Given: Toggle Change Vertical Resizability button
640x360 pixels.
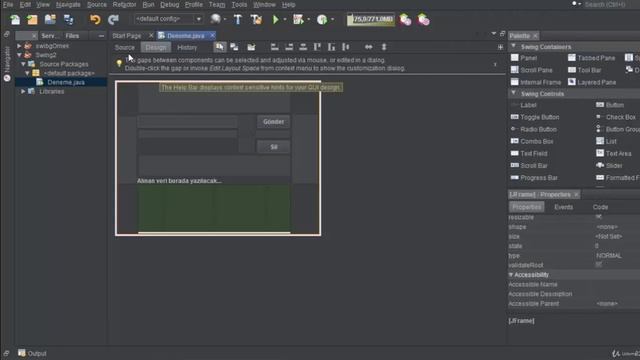Looking at the screenshot, I should tap(384, 47).
